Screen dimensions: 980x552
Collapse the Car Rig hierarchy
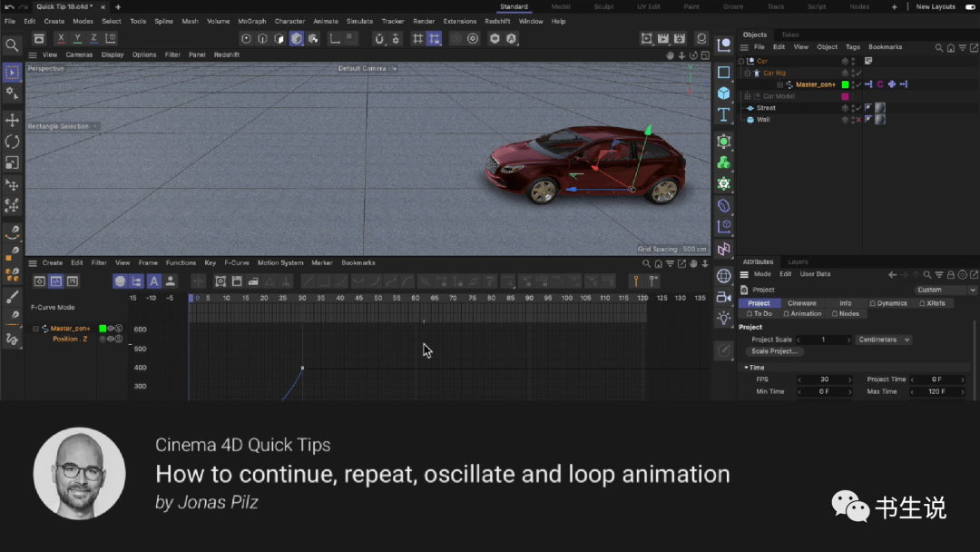[x=748, y=74]
